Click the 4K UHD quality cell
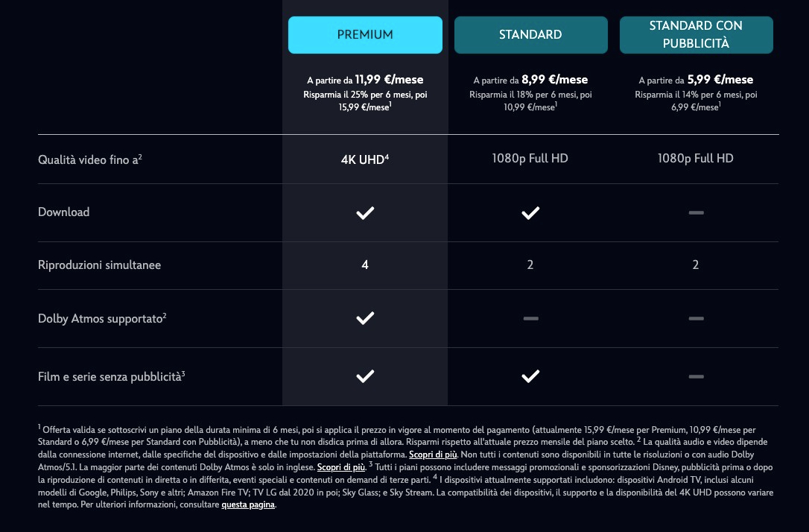The width and height of the screenshot is (809, 532). click(365, 159)
